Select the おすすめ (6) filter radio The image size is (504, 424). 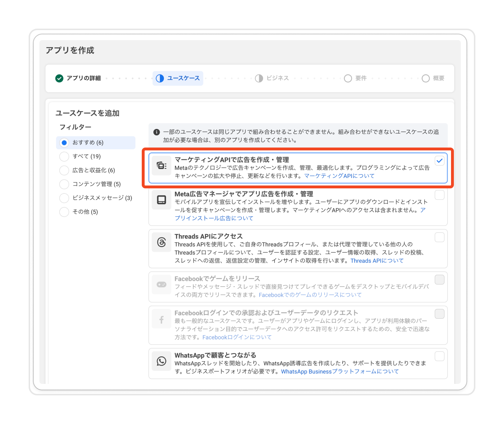click(64, 143)
